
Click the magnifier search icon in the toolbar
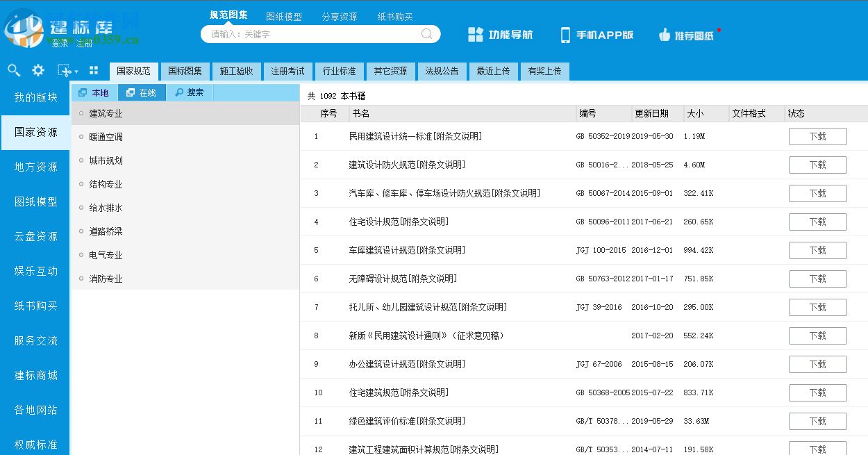(x=14, y=70)
